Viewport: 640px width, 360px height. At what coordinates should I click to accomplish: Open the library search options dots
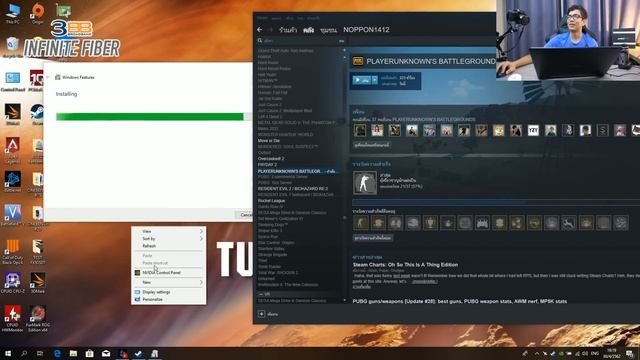342,41
